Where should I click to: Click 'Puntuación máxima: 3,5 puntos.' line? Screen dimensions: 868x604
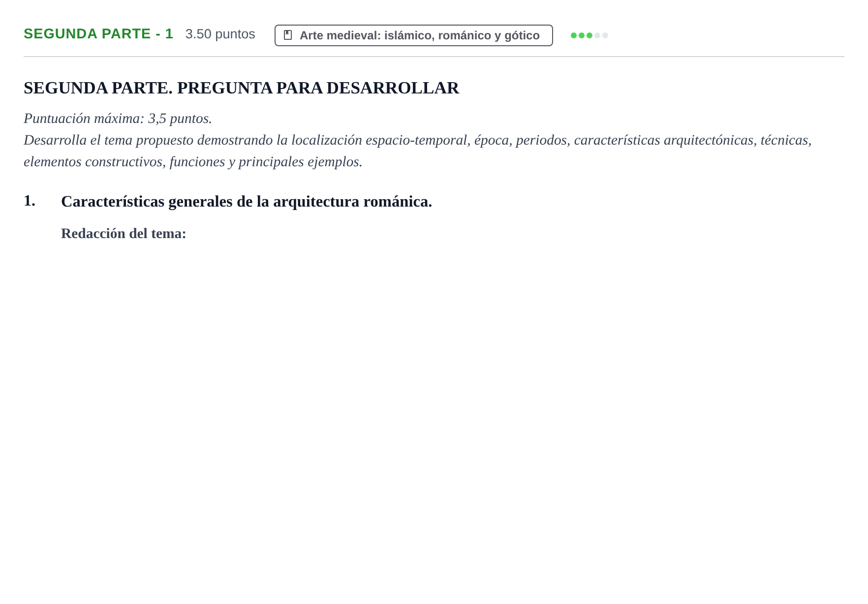coord(118,119)
